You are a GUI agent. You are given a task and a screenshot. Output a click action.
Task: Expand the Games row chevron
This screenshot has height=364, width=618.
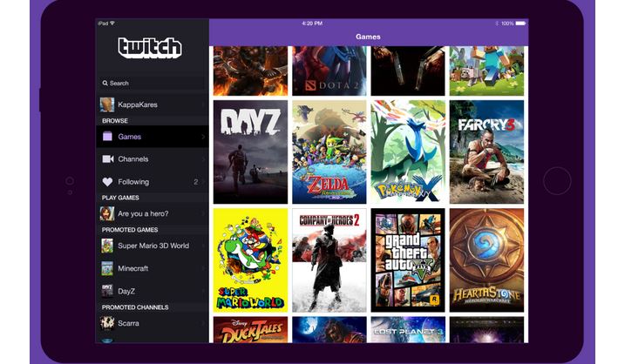pos(203,137)
